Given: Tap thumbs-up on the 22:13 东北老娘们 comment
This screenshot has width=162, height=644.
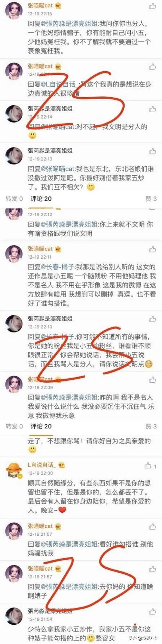Looking at the screenshot, I should [153, 151].
